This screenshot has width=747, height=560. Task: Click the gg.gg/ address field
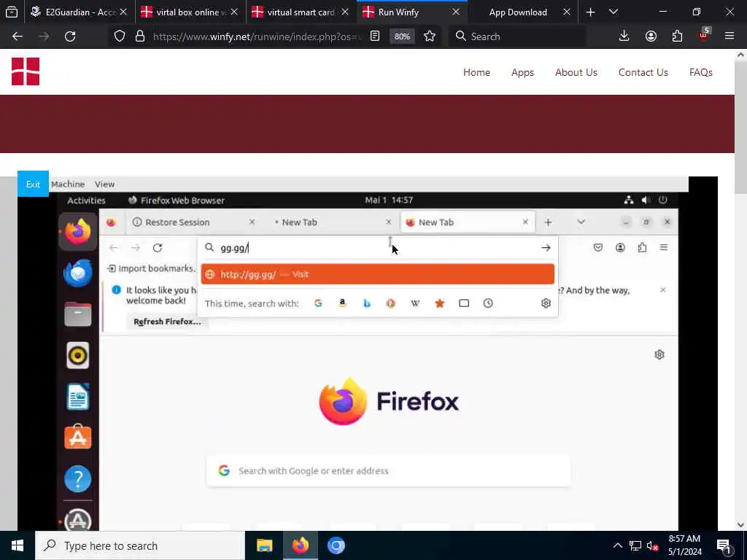(376, 248)
